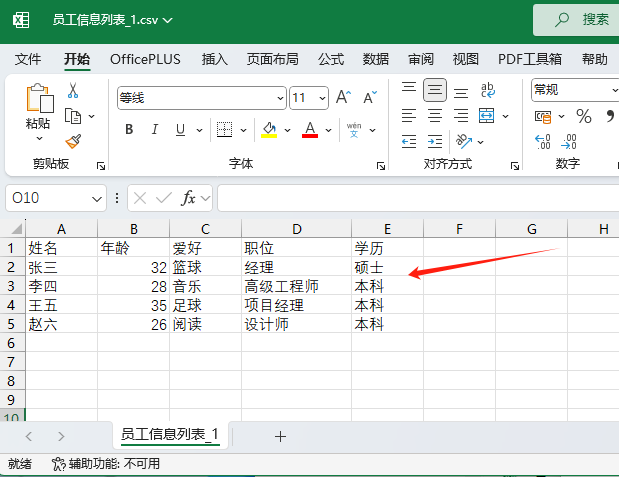Click the Paste clipboard icon
The height and width of the screenshot is (477, 619).
click(39, 99)
